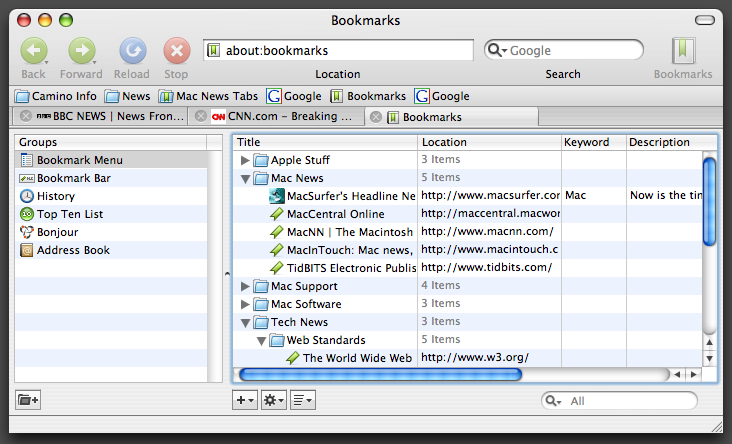The width and height of the screenshot is (732, 444).
Task: Open the list view options dropdown
Action: point(303,400)
